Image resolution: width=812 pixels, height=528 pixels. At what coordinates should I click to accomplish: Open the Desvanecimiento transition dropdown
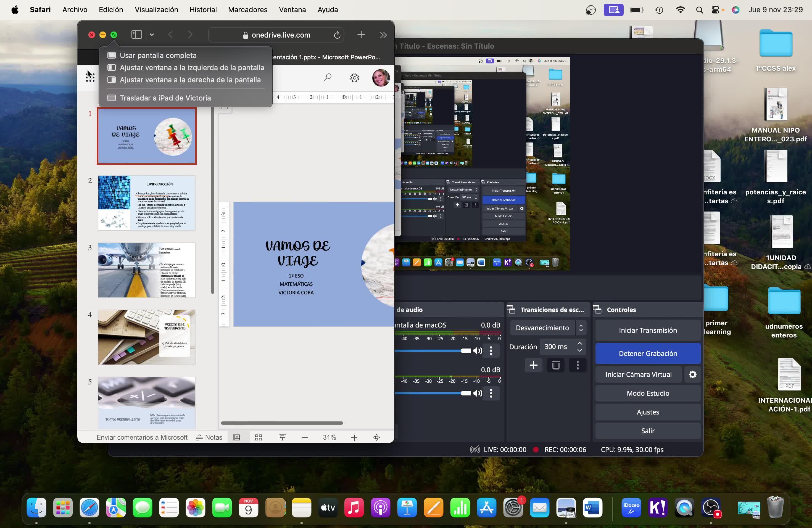pos(548,328)
